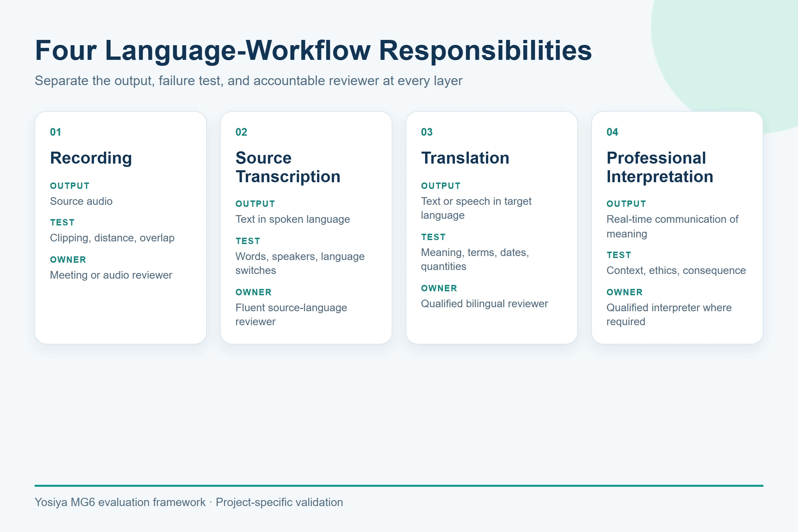Screen dimensions: 798x532
Task: Click the OWNER label in Recording card
Action: click(68, 260)
